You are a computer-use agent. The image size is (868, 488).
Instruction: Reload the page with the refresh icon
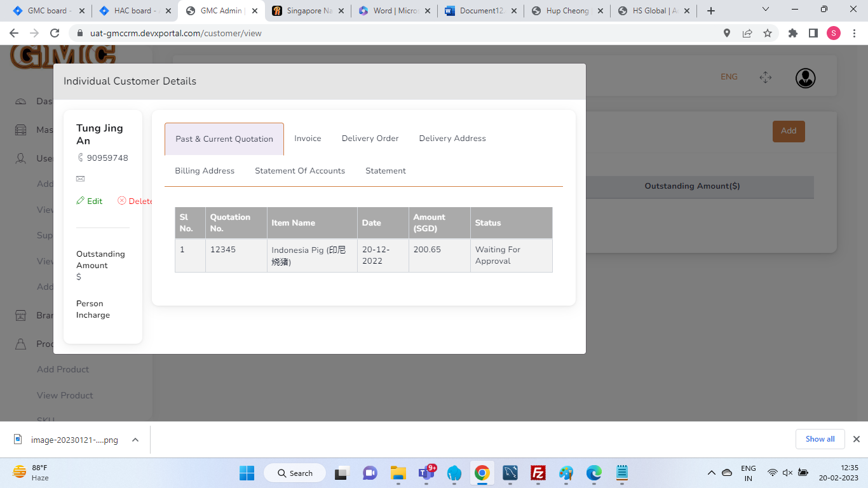tap(55, 33)
